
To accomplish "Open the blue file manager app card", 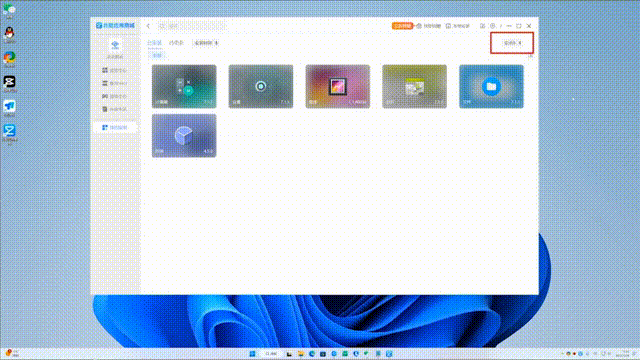I will [x=491, y=86].
